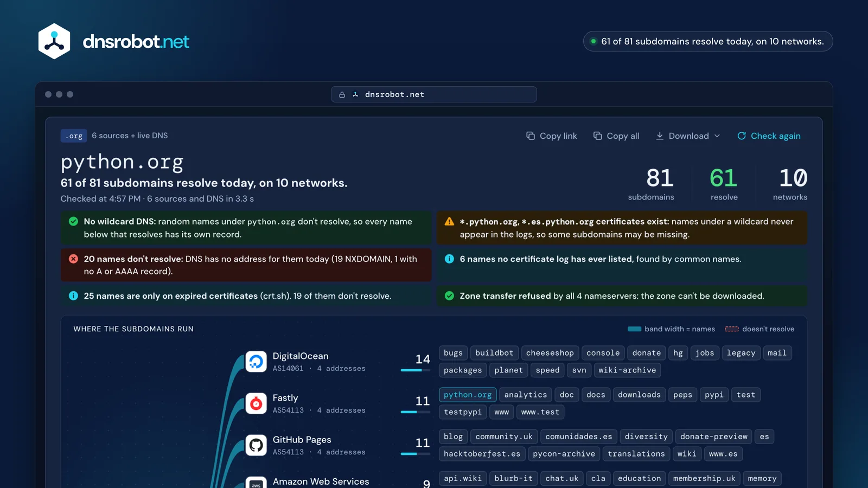Click the lock icon in the address bar
Viewport: 868px width, 488px height.
click(342, 94)
